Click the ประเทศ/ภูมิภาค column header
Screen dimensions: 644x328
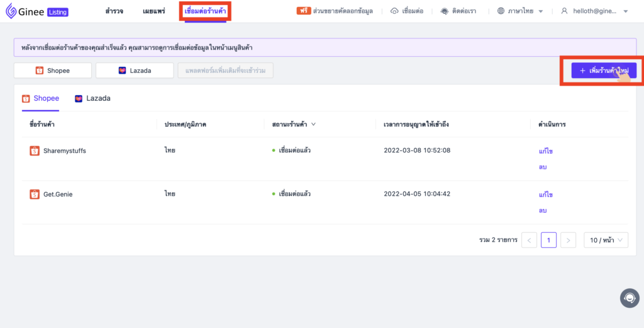(186, 124)
